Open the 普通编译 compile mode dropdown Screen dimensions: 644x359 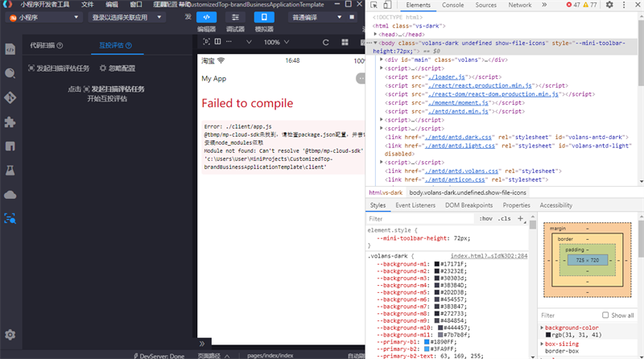[x=316, y=17]
